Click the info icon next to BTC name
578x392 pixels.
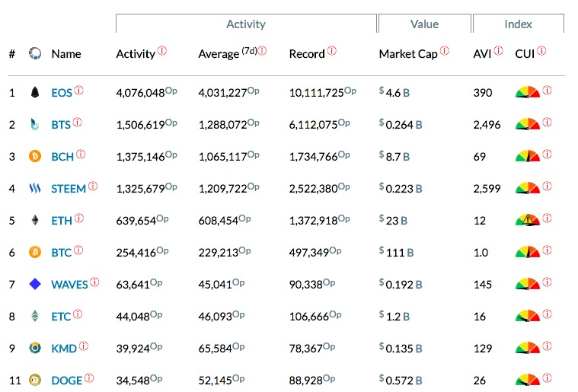coord(78,250)
